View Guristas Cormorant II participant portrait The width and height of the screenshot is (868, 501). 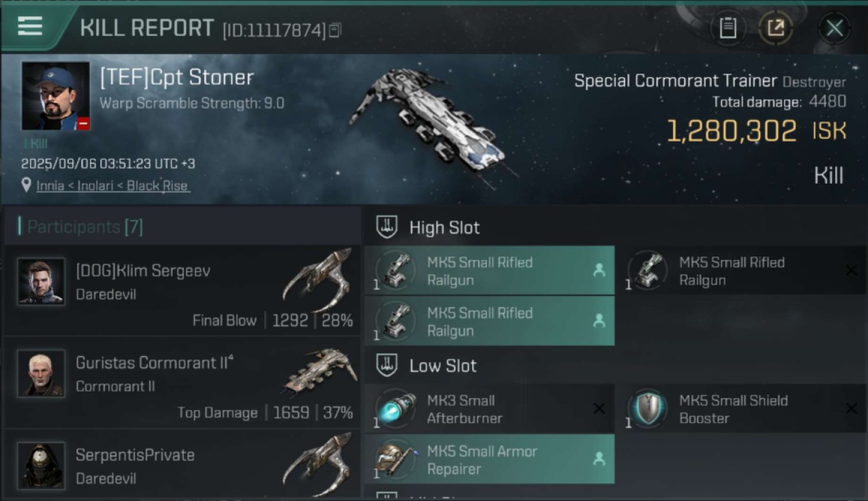pos(41,373)
